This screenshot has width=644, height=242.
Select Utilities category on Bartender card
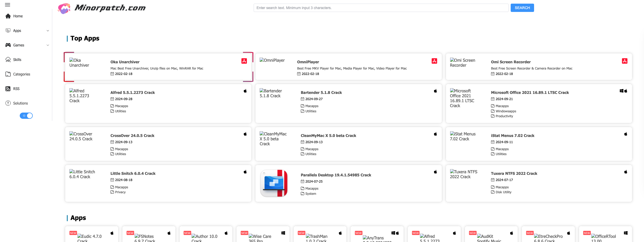pos(311,111)
